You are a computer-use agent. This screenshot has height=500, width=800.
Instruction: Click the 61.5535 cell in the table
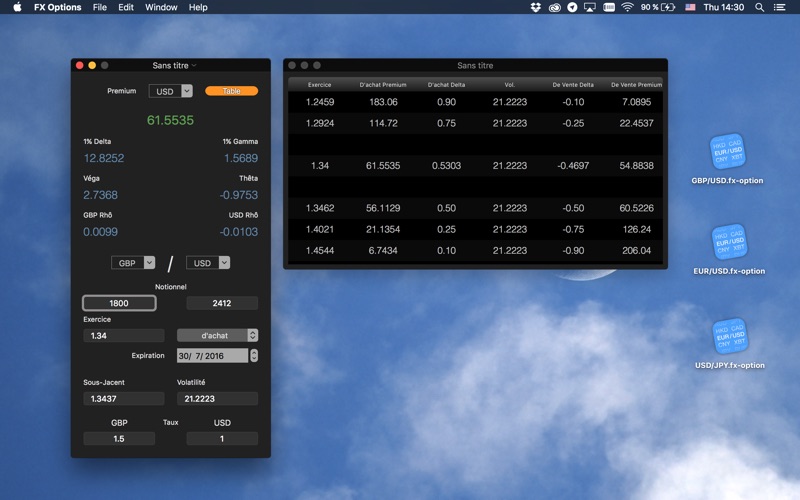(x=383, y=165)
